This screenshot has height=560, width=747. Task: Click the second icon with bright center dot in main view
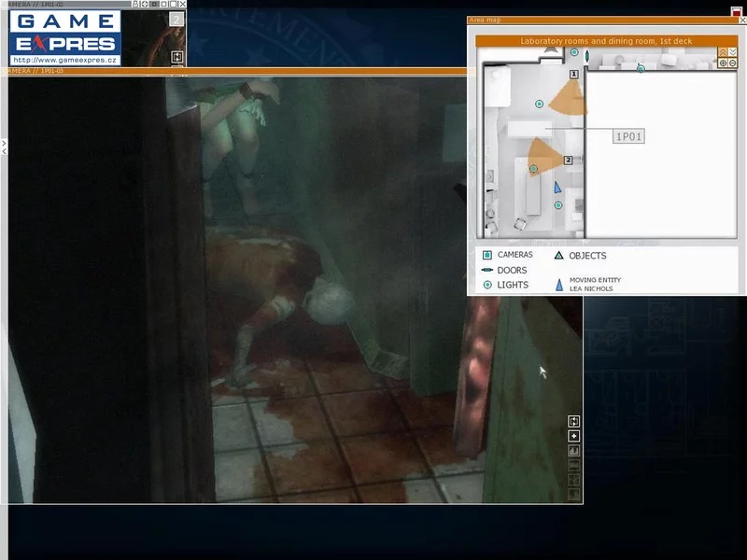(x=574, y=436)
